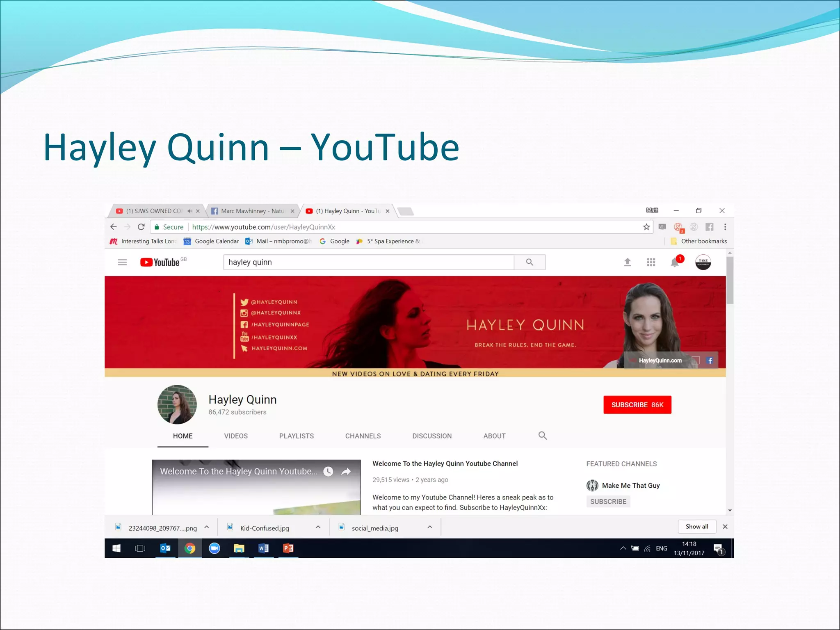Screen dimensions: 840x630
Task: Click Show all downloads button
Action: point(697,527)
